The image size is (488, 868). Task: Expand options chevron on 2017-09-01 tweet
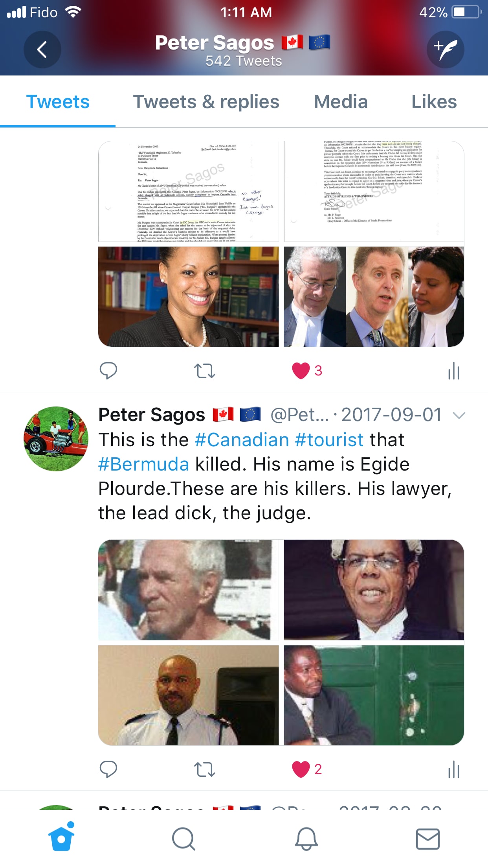click(459, 415)
